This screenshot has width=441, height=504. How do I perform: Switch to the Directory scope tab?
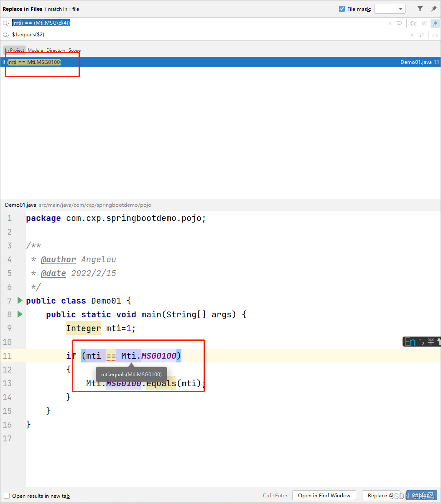coord(56,50)
